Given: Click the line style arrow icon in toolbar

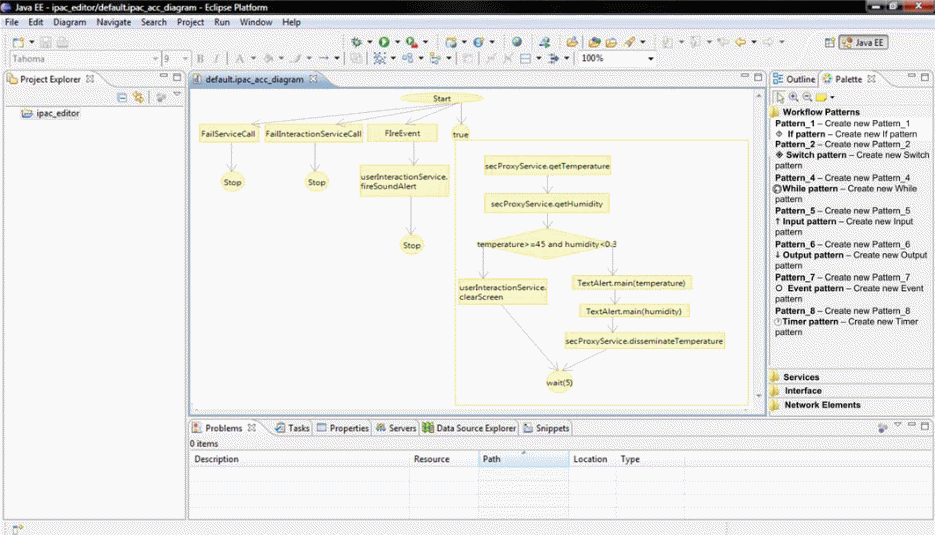Looking at the screenshot, I should [x=324, y=58].
